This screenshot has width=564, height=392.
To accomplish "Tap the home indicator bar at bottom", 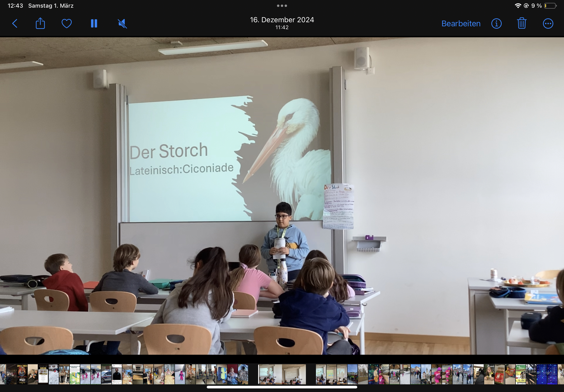I will pos(282,387).
